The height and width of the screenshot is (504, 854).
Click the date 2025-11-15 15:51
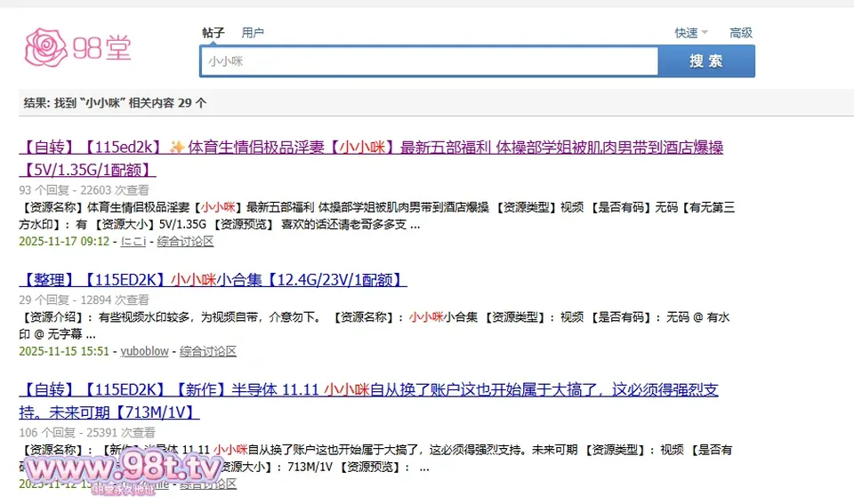point(64,351)
